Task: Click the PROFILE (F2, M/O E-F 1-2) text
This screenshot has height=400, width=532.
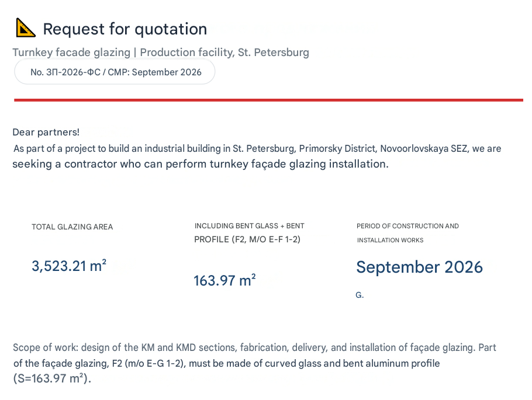Action: [247, 239]
